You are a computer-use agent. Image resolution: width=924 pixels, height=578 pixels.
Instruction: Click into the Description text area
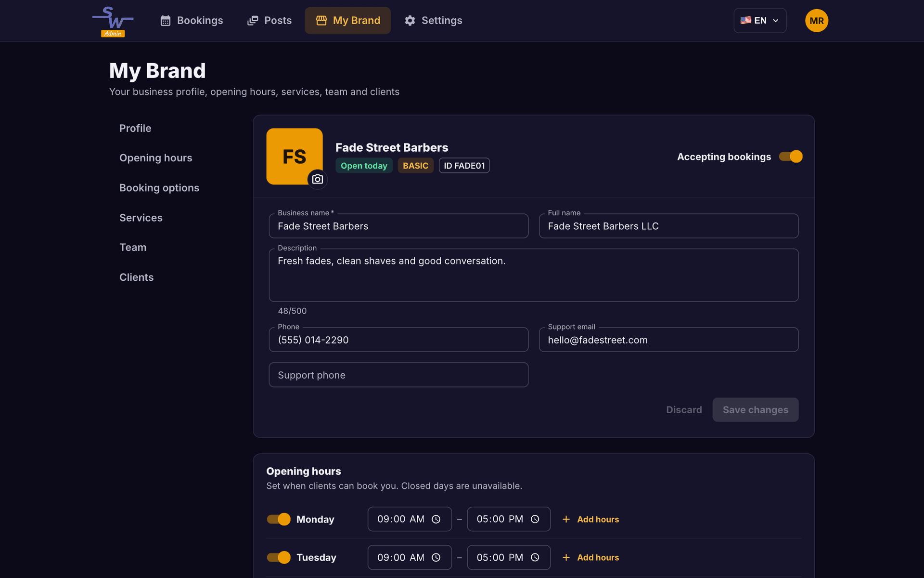click(534, 275)
